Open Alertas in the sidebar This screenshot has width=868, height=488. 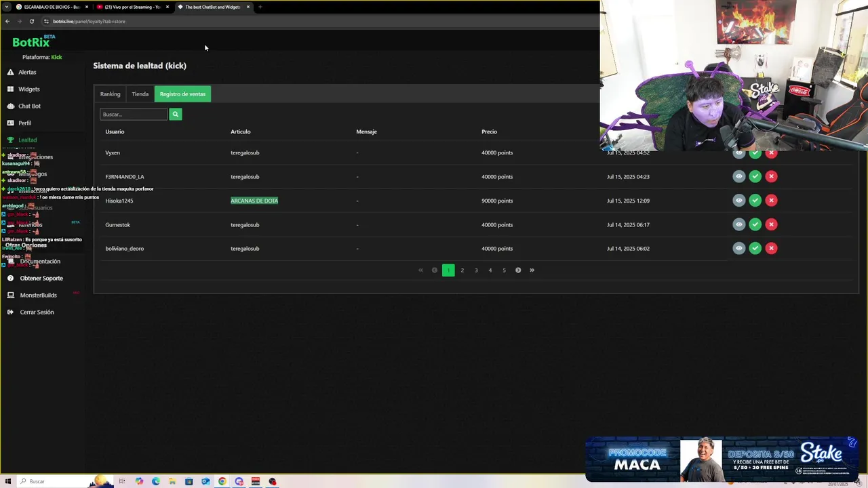(x=27, y=72)
